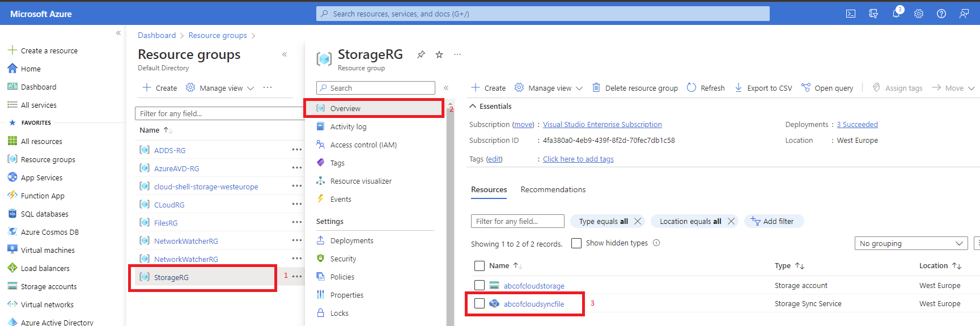This screenshot has width=980, height=326.
Task: Open the abcofcloudsyncfile resource link
Action: pos(534,304)
